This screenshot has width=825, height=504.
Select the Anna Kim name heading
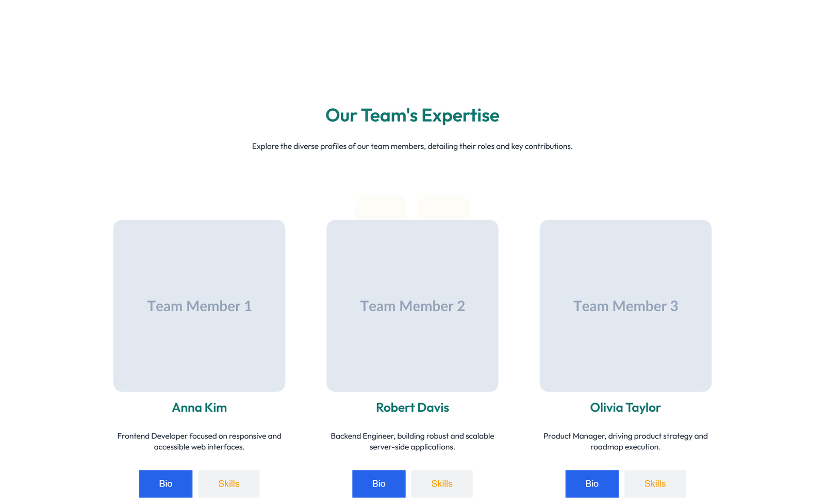tap(199, 408)
